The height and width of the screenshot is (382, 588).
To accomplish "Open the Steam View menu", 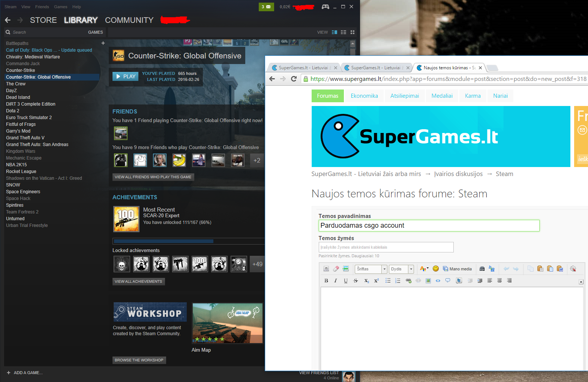I will pos(26,7).
